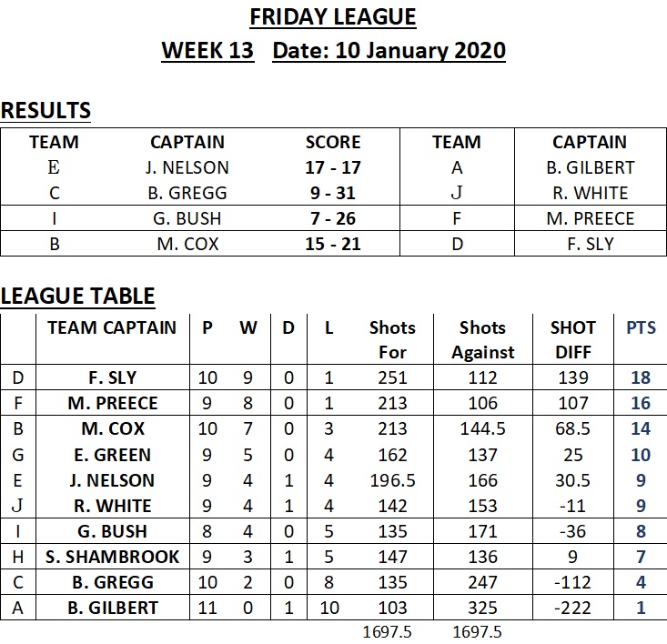Select the 17 - 17 score cell
This screenshot has width=667, height=644.
point(333,167)
